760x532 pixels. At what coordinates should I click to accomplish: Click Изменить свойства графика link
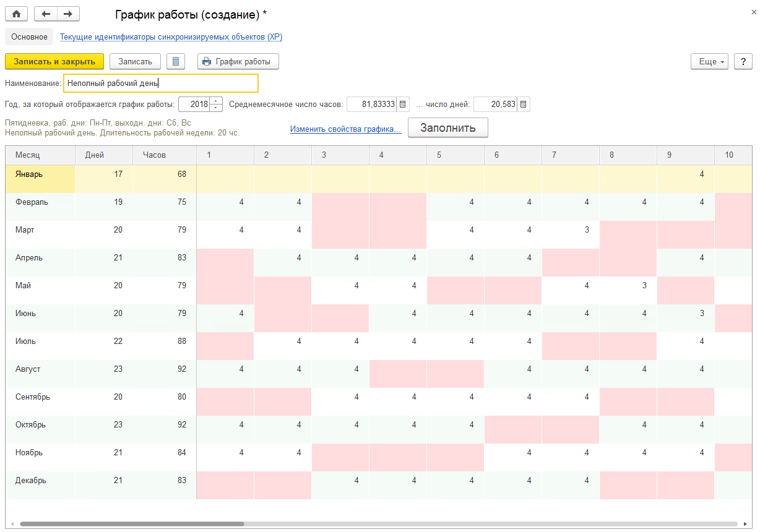pos(345,129)
